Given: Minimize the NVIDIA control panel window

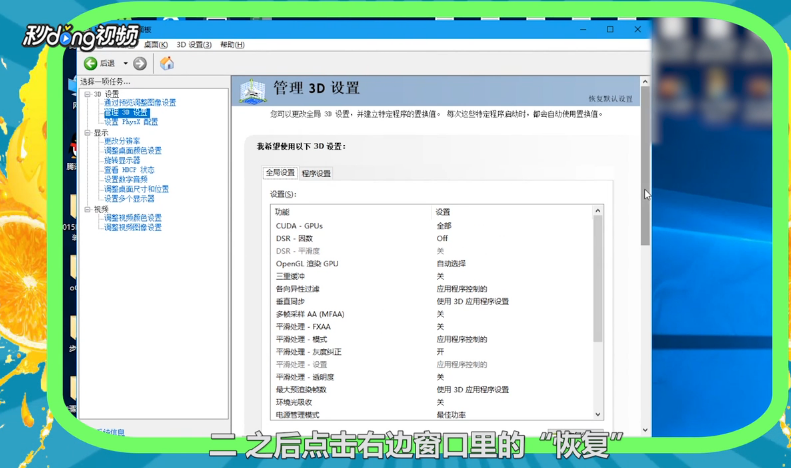Looking at the screenshot, I should point(583,30).
